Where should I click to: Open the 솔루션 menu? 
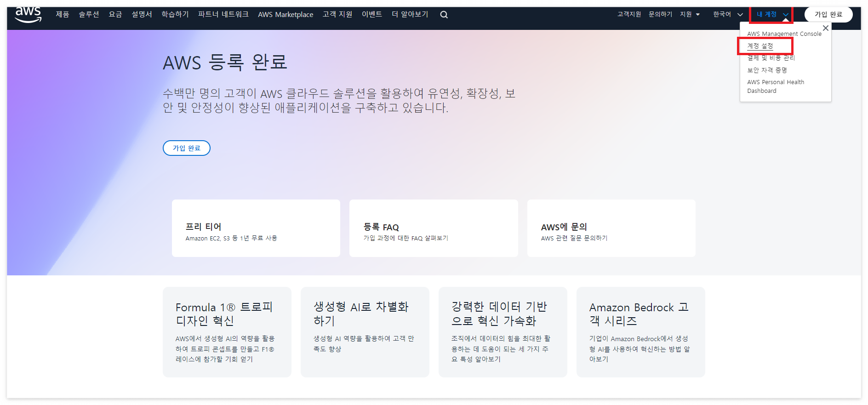tap(89, 14)
